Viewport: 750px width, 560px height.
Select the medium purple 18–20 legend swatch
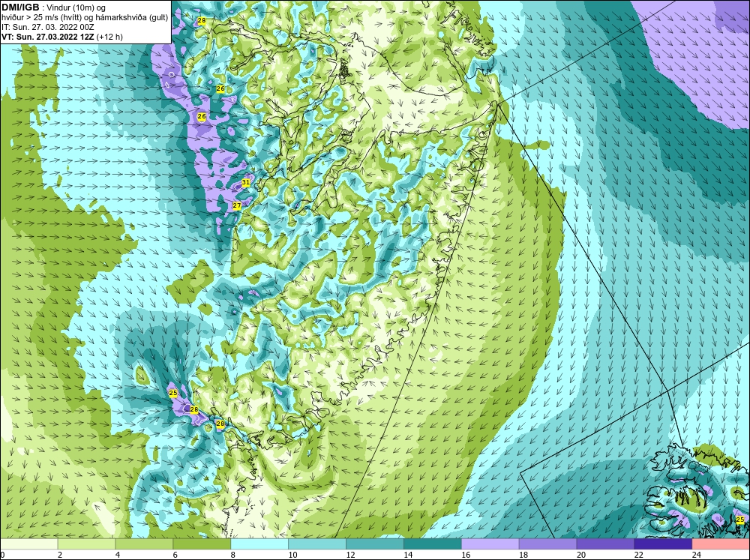coord(547,544)
